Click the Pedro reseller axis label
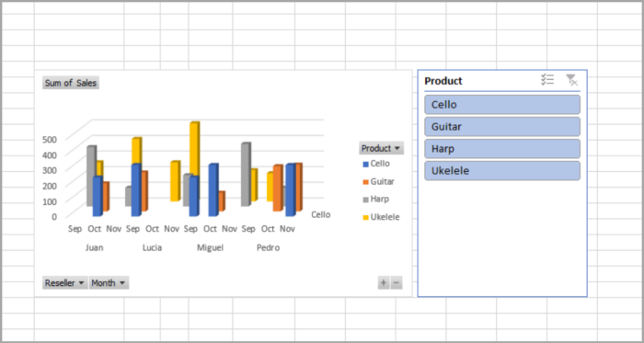The image size is (644, 343). click(x=269, y=247)
